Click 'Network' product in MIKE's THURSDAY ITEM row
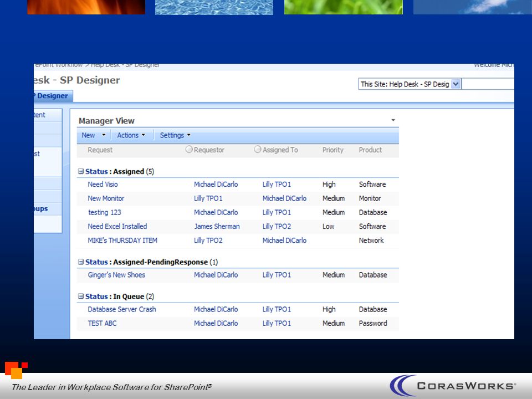The image size is (532, 399). (371, 241)
